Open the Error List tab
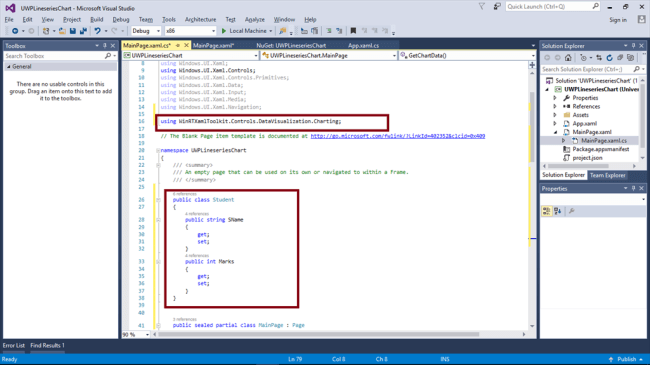This screenshot has width=650, height=365. coord(13,345)
